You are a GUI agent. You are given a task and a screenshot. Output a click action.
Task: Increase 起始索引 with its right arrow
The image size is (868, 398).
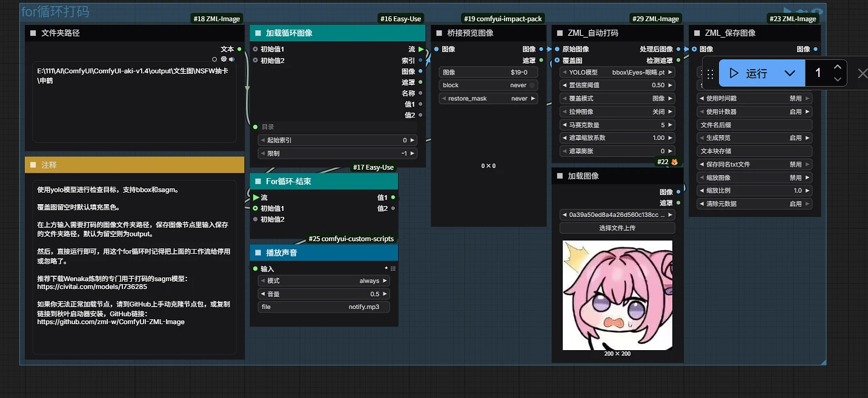click(x=412, y=140)
